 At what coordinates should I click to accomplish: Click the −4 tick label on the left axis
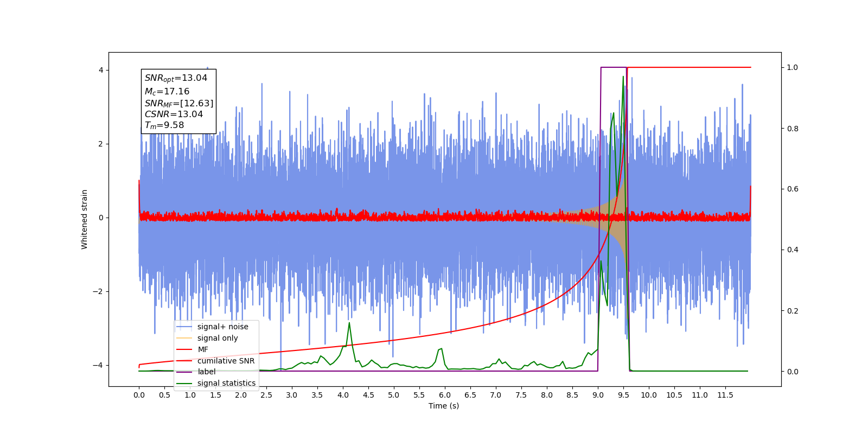tap(98, 365)
